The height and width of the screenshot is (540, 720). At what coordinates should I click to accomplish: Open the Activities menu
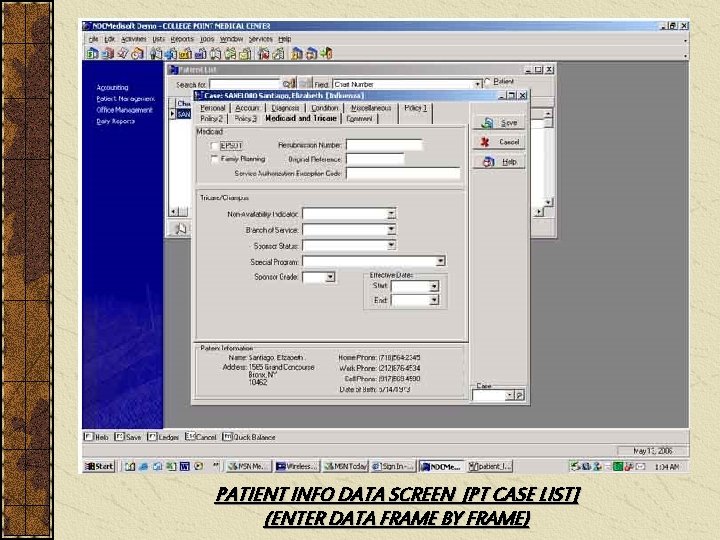(134, 39)
